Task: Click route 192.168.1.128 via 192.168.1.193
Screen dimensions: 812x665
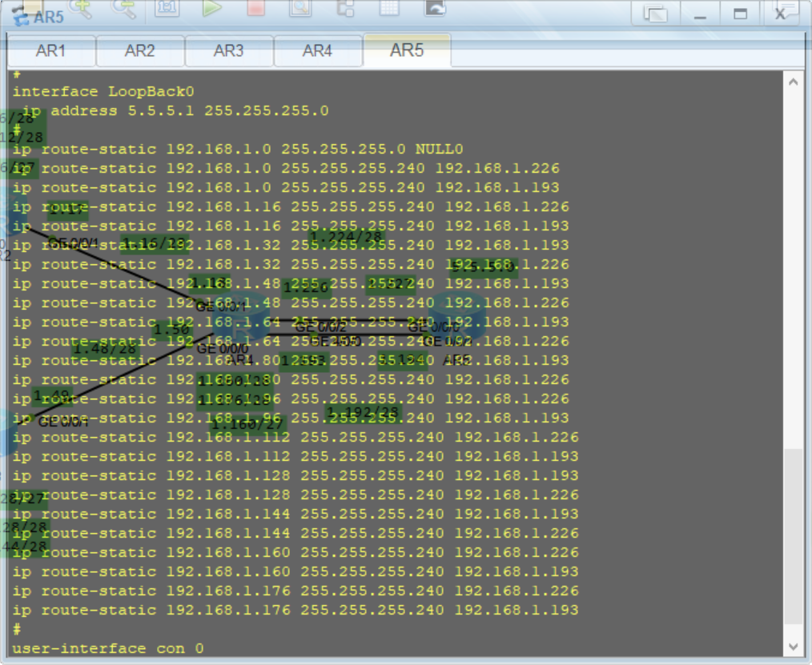Action: point(295,475)
